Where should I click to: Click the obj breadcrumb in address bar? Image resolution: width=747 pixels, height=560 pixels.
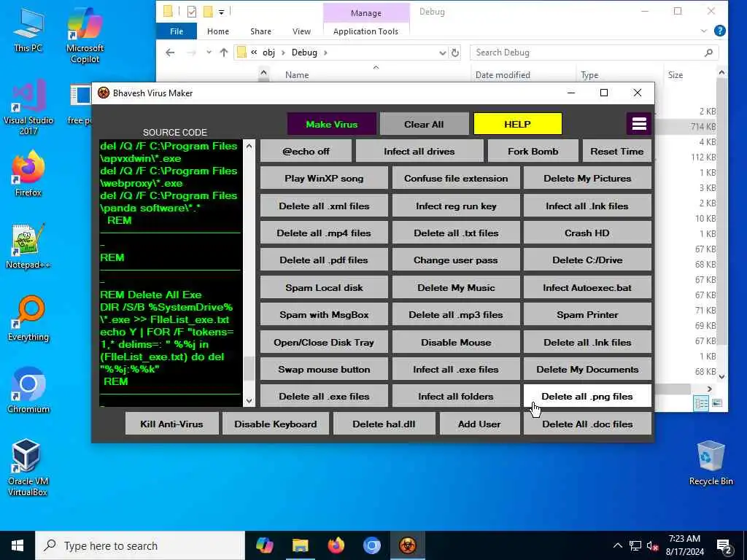(x=268, y=52)
